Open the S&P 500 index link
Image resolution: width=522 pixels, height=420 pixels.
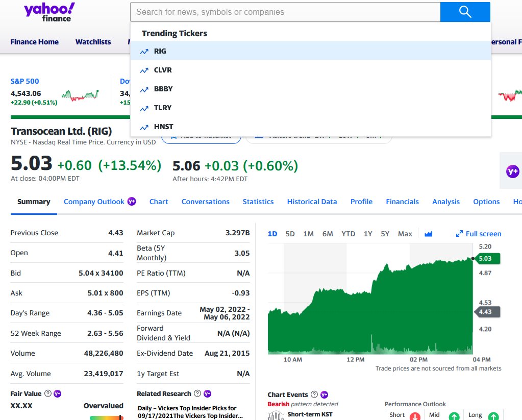[x=24, y=81]
